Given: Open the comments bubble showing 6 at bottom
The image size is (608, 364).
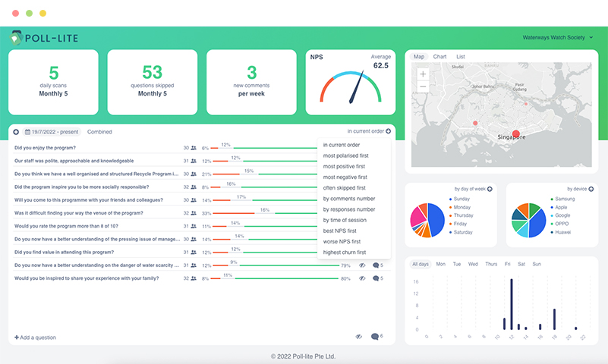Looking at the screenshot, I should (x=376, y=336).
